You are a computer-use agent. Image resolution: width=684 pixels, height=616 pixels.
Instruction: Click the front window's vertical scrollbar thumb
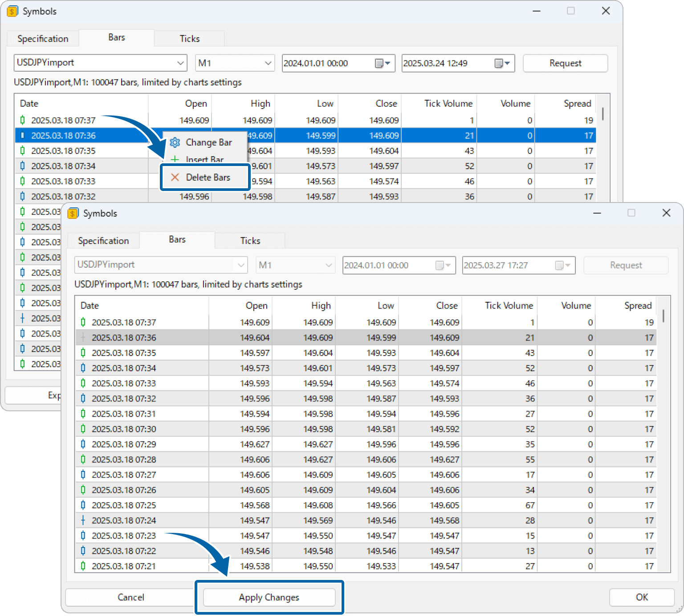point(664,316)
